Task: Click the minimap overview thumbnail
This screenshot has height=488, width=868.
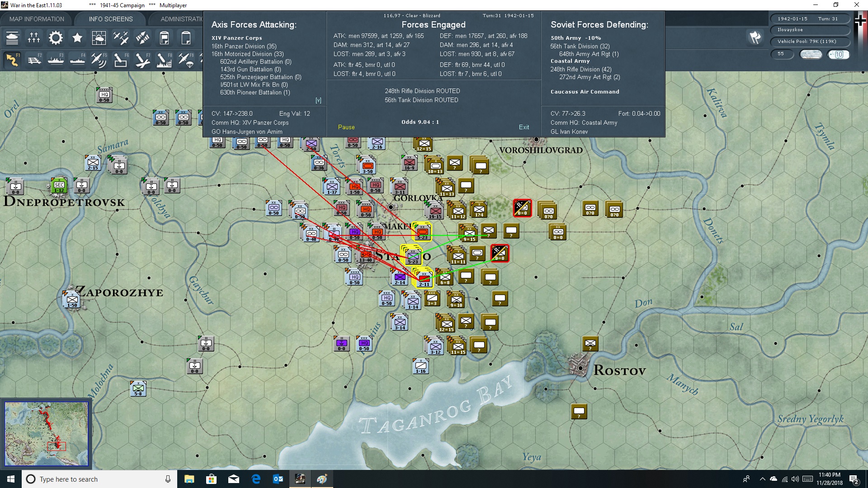Action: pyautogui.click(x=46, y=434)
